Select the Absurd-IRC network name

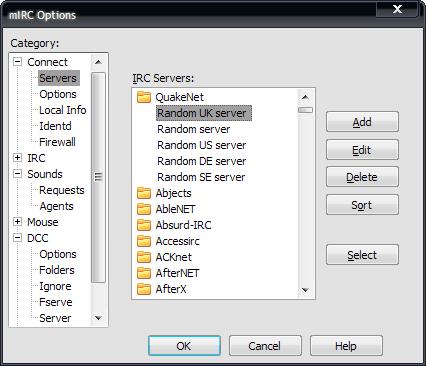[x=183, y=225]
